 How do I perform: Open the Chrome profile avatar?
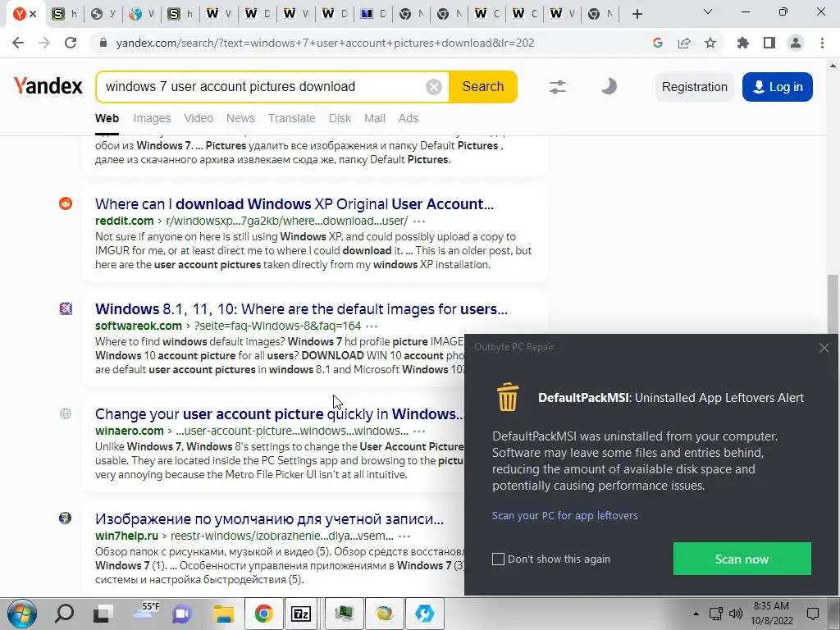coord(796,43)
